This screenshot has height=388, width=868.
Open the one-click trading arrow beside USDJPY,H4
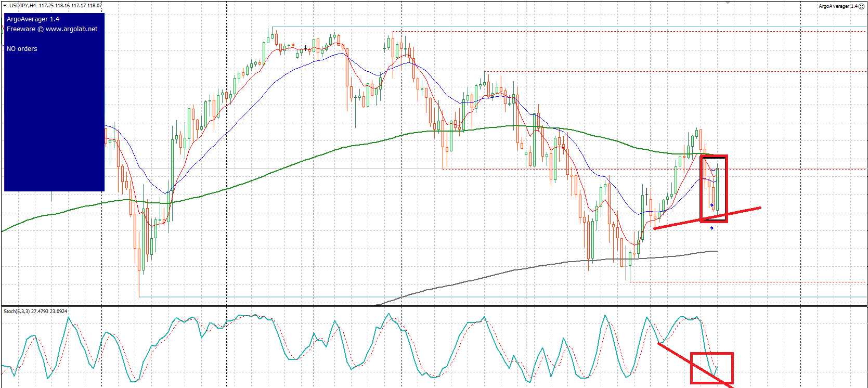[x=5, y=5]
